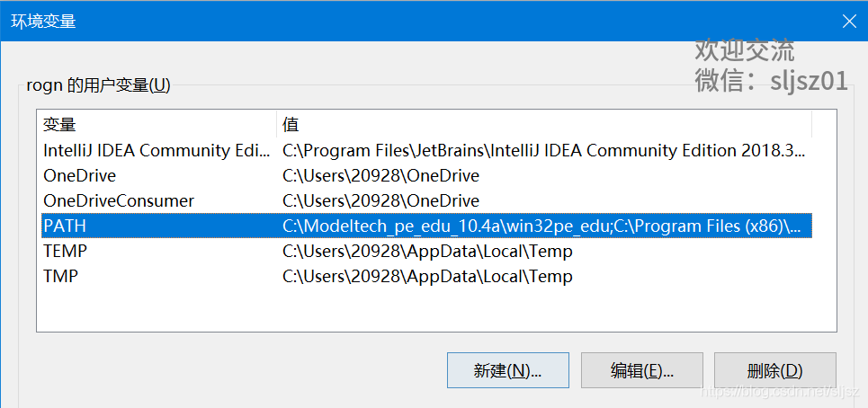Image resolution: width=868 pixels, height=408 pixels.
Task: Click the 删除(D) button
Action: pos(774,370)
